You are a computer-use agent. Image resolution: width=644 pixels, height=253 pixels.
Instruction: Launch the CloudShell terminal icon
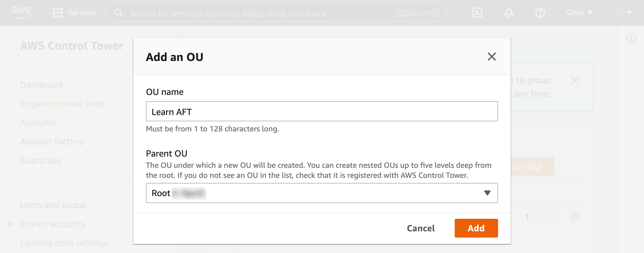tap(477, 13)
